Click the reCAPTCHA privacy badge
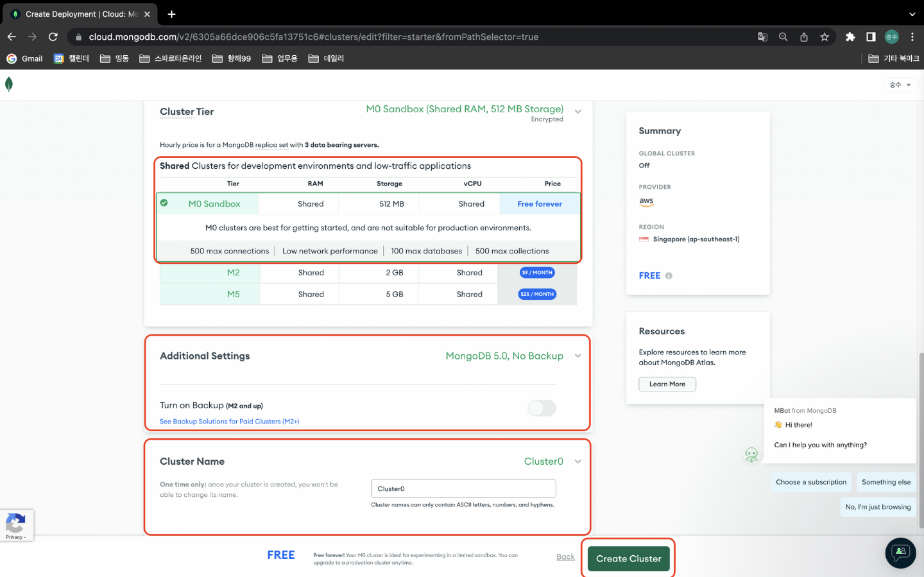The height and width of the screenshot is (577, 924). [16, 526]
